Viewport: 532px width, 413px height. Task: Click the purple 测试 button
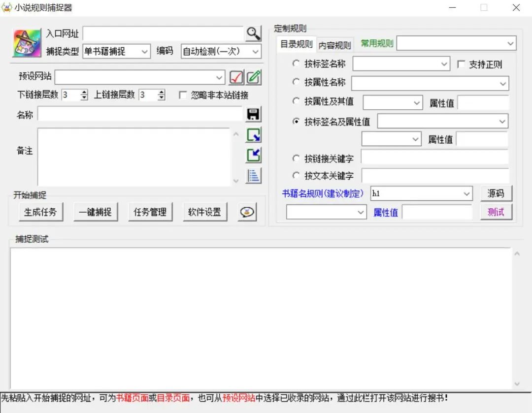[x=496, y=212]
